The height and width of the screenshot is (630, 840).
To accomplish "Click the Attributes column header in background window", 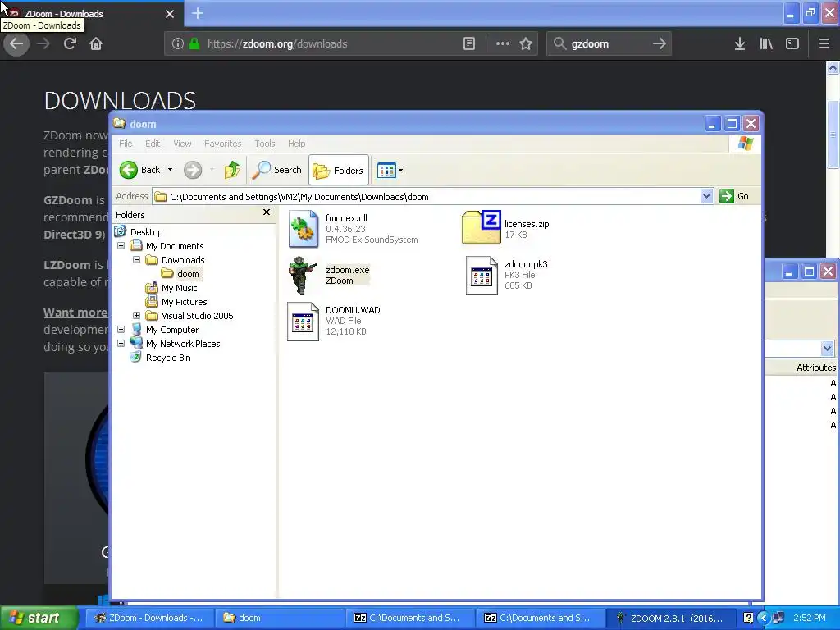I will tap(815, 367).
